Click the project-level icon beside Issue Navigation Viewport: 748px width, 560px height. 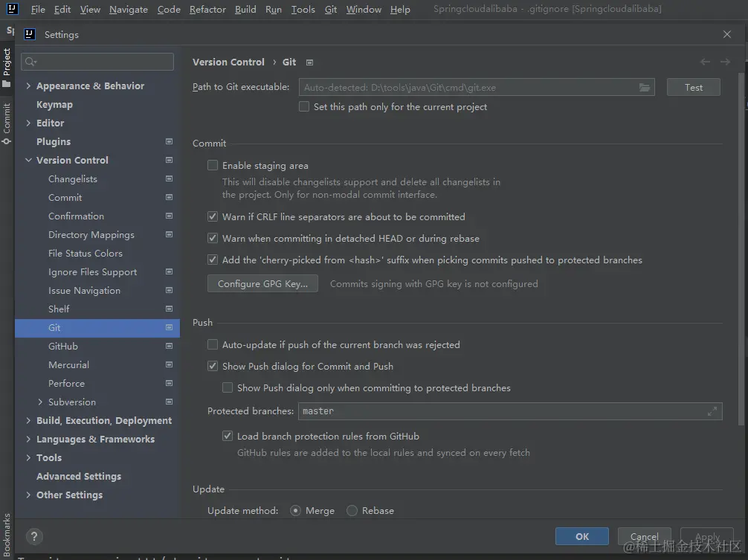pos(169,291)
